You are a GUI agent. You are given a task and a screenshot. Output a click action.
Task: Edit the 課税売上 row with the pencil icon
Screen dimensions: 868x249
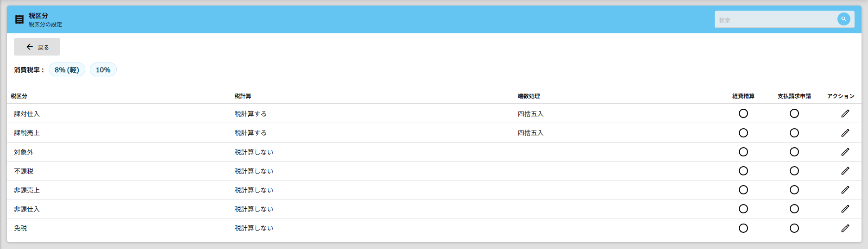(845, 133)
